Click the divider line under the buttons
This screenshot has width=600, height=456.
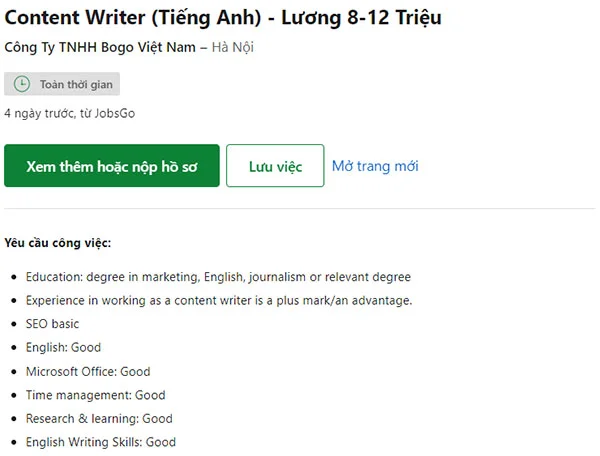coord(300,209)
